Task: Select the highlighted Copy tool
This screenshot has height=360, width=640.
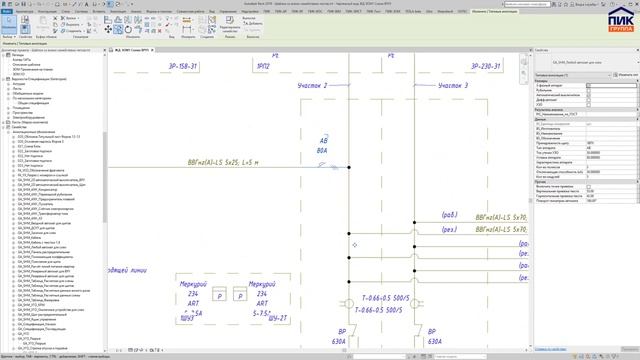Action: tap(118, 29)
